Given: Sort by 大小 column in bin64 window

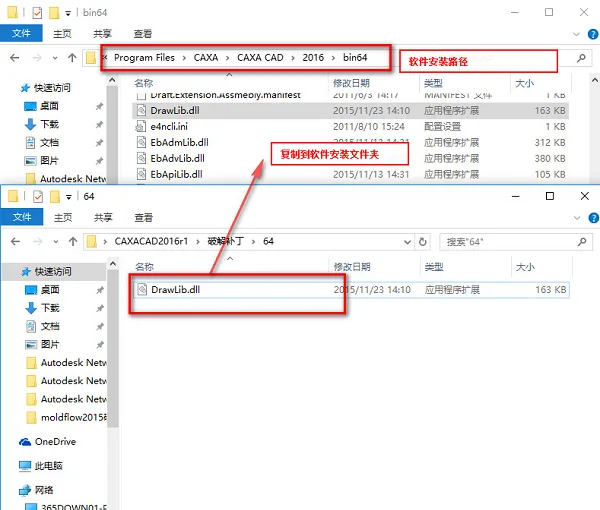Looking at the screenshot, I should tap(525, 83).
